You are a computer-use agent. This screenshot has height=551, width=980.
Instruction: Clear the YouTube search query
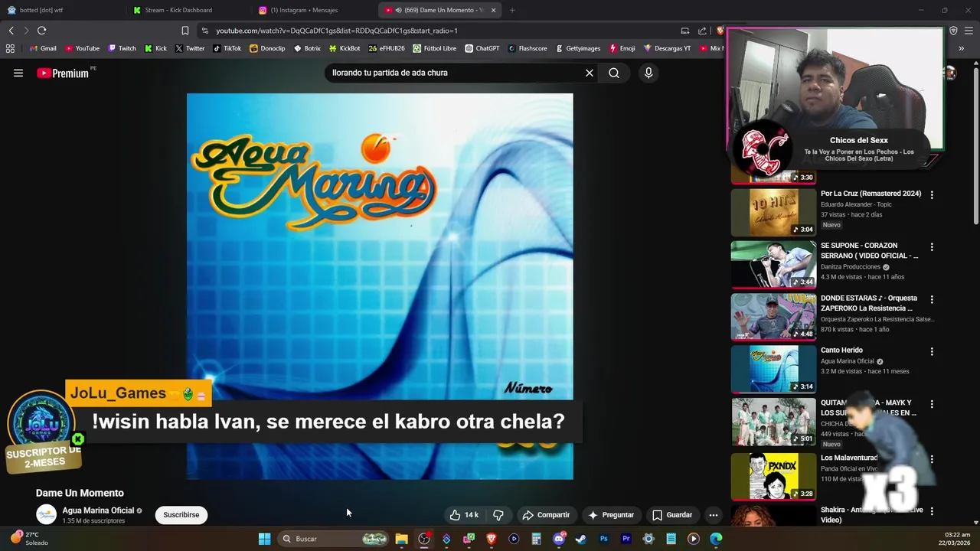pos(590,73)
